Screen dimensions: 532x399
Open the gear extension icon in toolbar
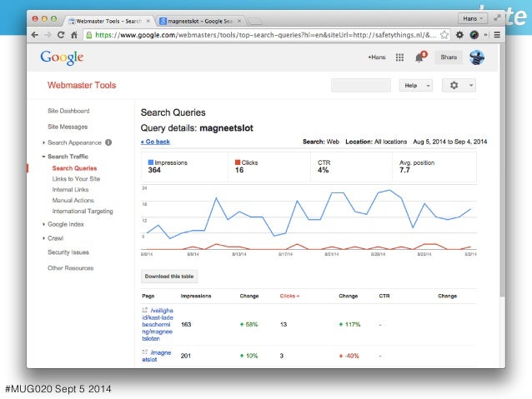(x=459, y=35)
